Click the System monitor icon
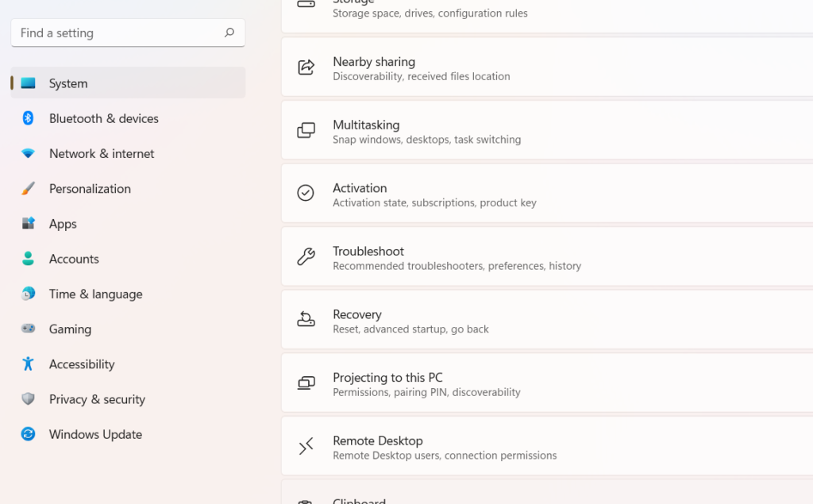 [x=28, y=83]
